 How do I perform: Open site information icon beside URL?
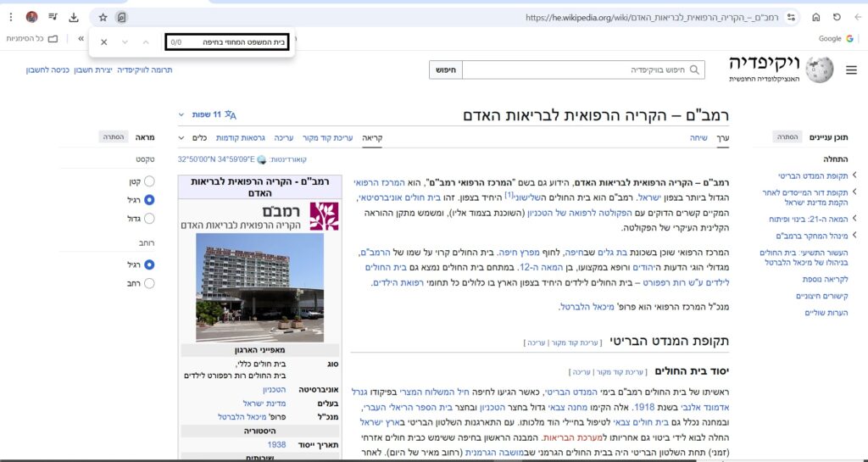pos(792,17)
